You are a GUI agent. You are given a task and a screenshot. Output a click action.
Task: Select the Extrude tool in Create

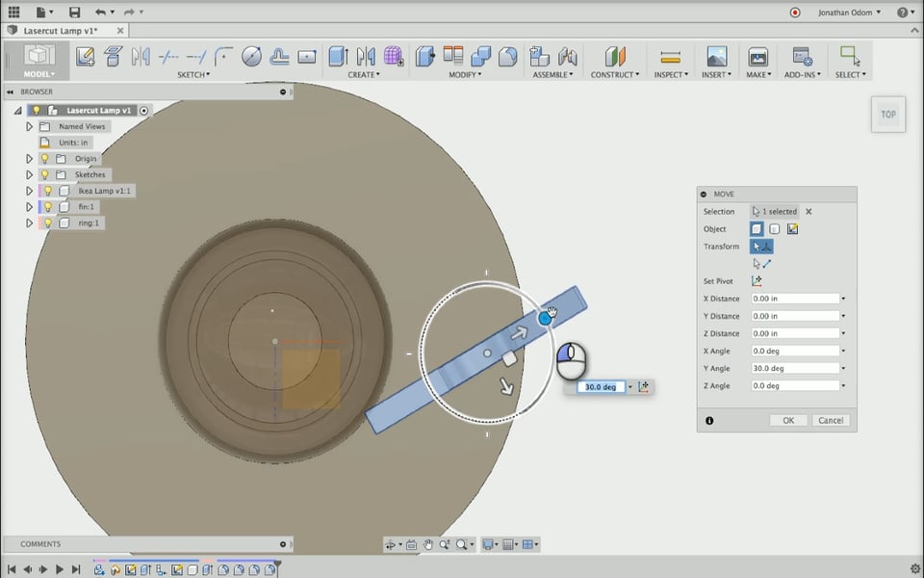338,57
